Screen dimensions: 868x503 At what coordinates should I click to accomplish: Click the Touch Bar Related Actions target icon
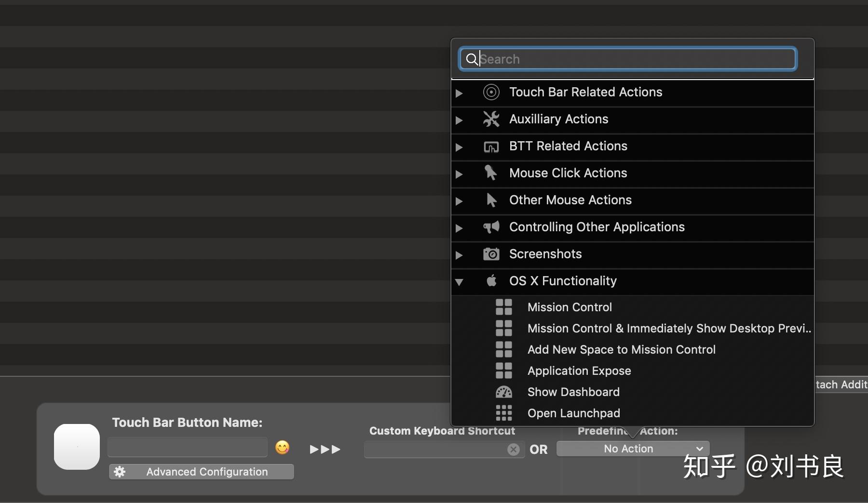pos(491,92)
